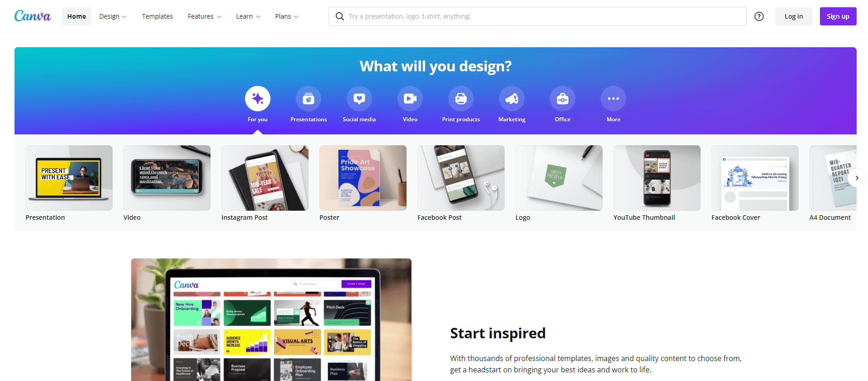Screen dimensions: 868x381
Task: Choose the Social media heart icon
Action: [x=359, y=99]
